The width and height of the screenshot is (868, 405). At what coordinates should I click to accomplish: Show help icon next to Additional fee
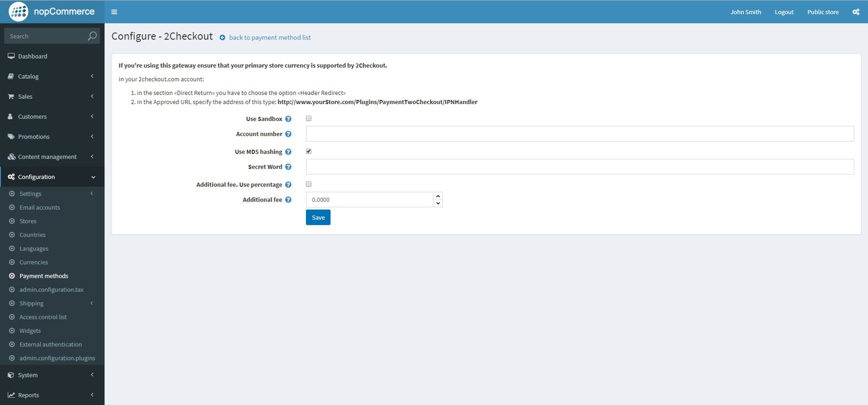[288, 200]
